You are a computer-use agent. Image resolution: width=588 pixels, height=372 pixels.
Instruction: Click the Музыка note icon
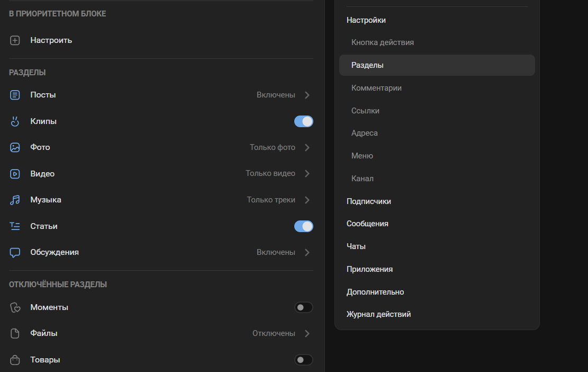pos(15,200)
